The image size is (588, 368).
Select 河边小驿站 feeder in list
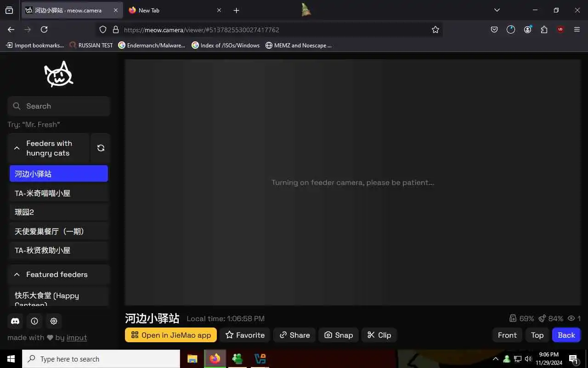(x=59, y=174)
